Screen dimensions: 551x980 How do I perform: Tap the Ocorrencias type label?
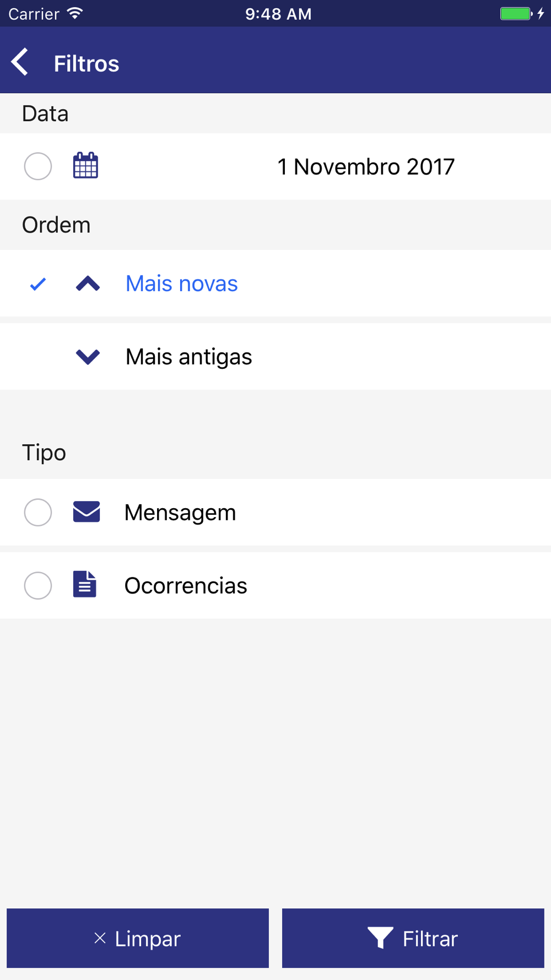coord(186,585)
